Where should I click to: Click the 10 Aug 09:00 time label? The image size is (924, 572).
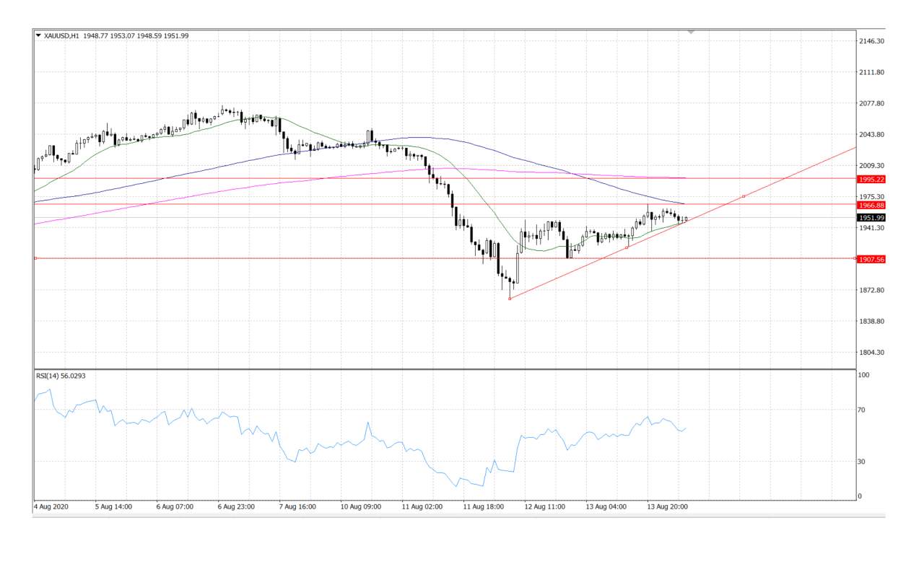(x=361, y=506)
